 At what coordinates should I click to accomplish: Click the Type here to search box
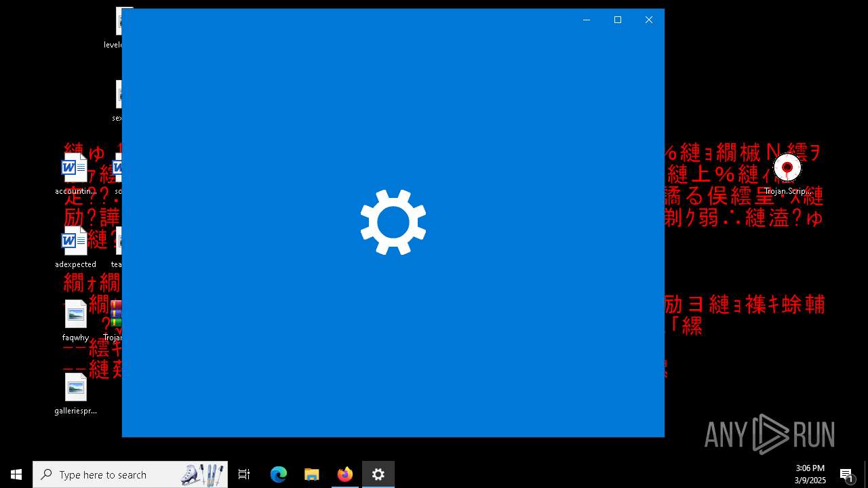click(x=130, y=474)
